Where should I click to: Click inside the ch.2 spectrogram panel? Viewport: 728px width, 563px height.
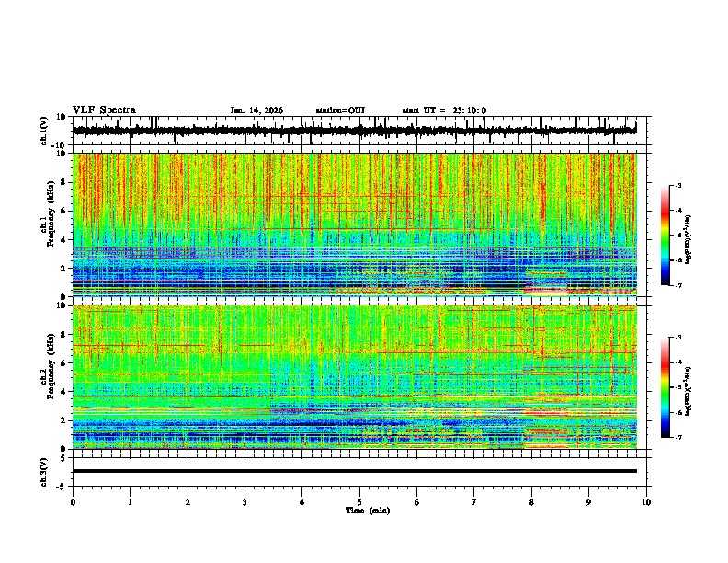[355, 377]
